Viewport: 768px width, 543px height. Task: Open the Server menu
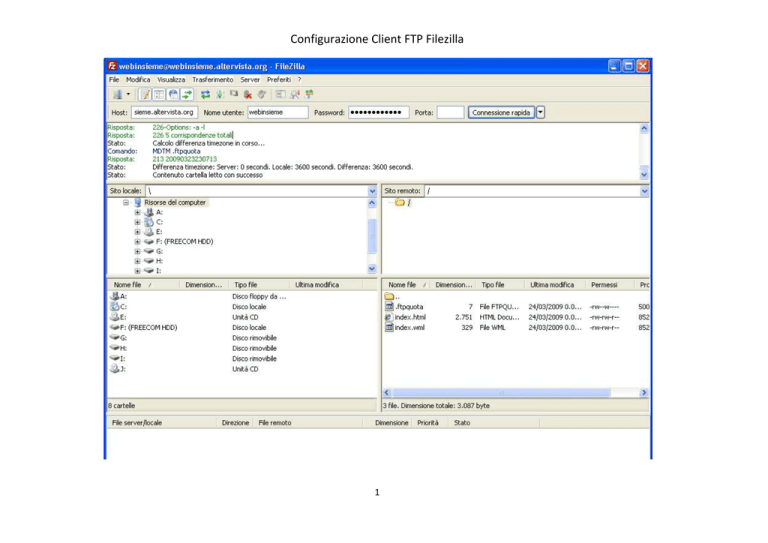(x=250, y=79)
